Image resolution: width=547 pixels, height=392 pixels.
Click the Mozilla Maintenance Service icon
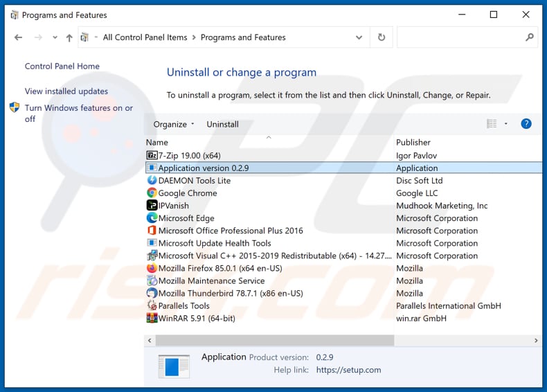[152, 280]
